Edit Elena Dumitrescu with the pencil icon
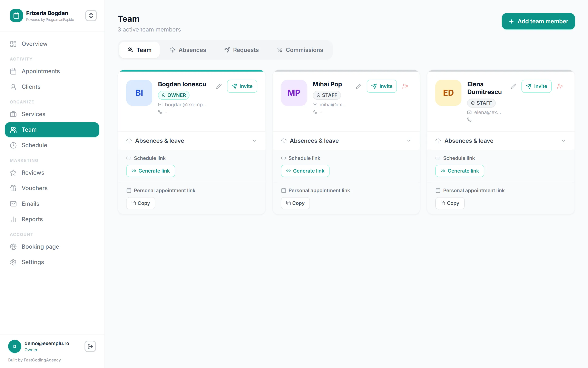588x368 pixels. click(513, 86)
